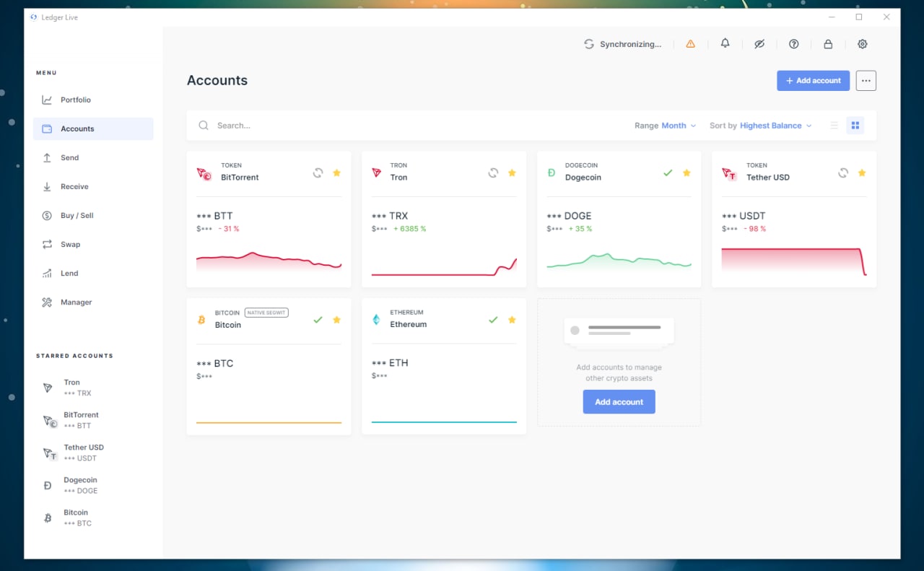924x571 pixels.
Task: Open the Tether USD balance chart
Action: coord(794,261)
